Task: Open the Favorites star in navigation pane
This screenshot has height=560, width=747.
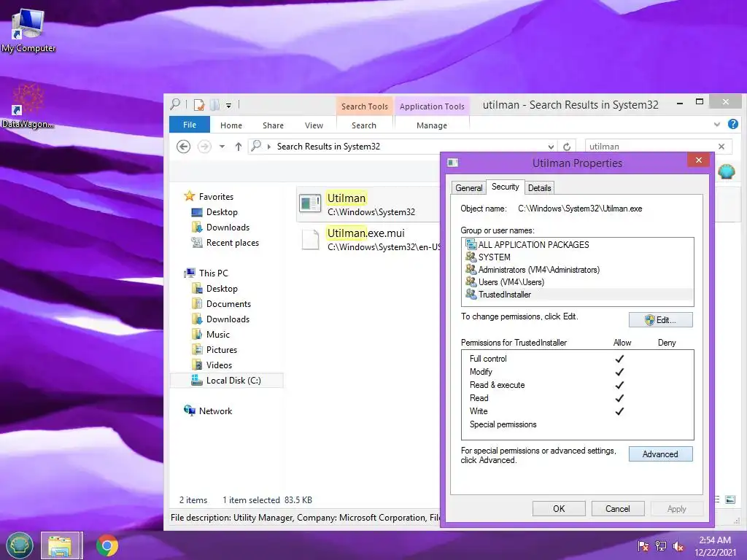Action: pyautogui.click(x=190, y=196)
